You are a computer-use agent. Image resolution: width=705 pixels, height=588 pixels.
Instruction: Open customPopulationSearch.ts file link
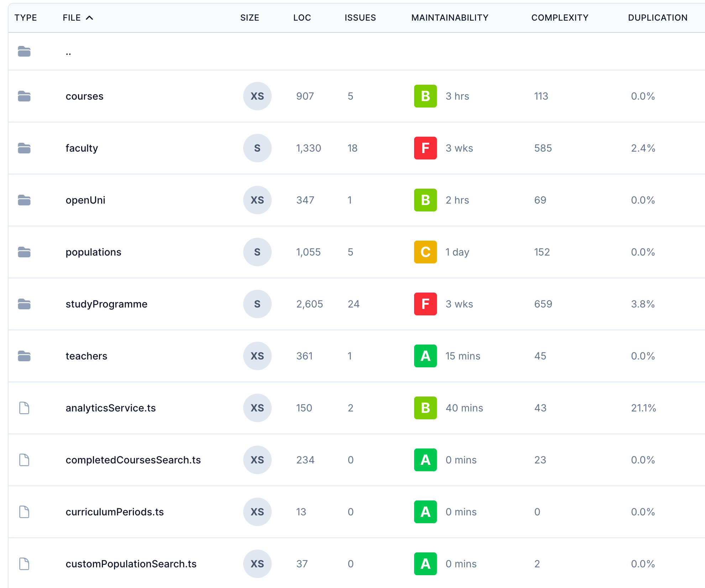pos(131,564)
